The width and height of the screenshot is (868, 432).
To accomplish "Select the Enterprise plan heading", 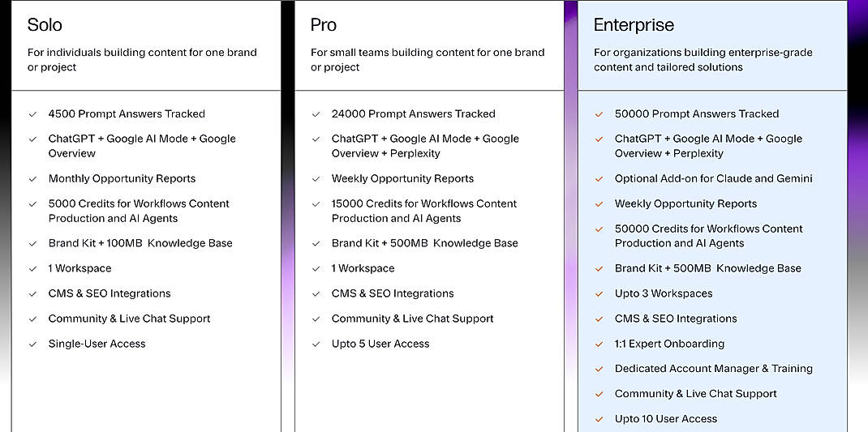I will point(634,25).
